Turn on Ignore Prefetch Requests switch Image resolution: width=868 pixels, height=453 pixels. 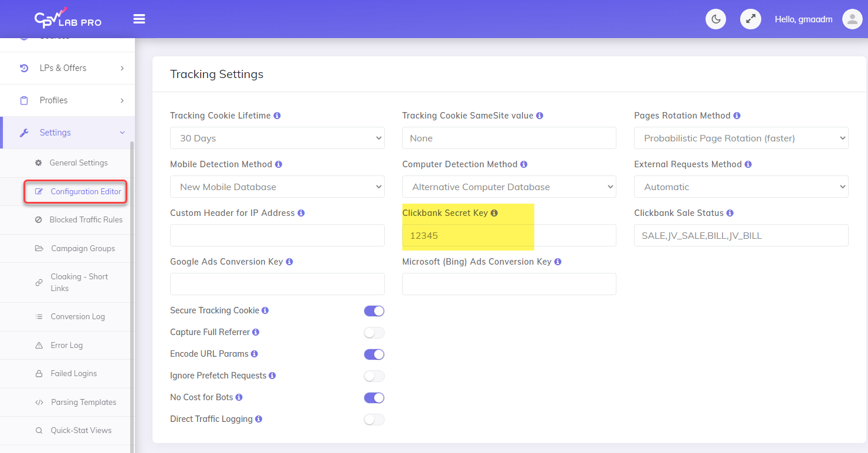(374, 376)
